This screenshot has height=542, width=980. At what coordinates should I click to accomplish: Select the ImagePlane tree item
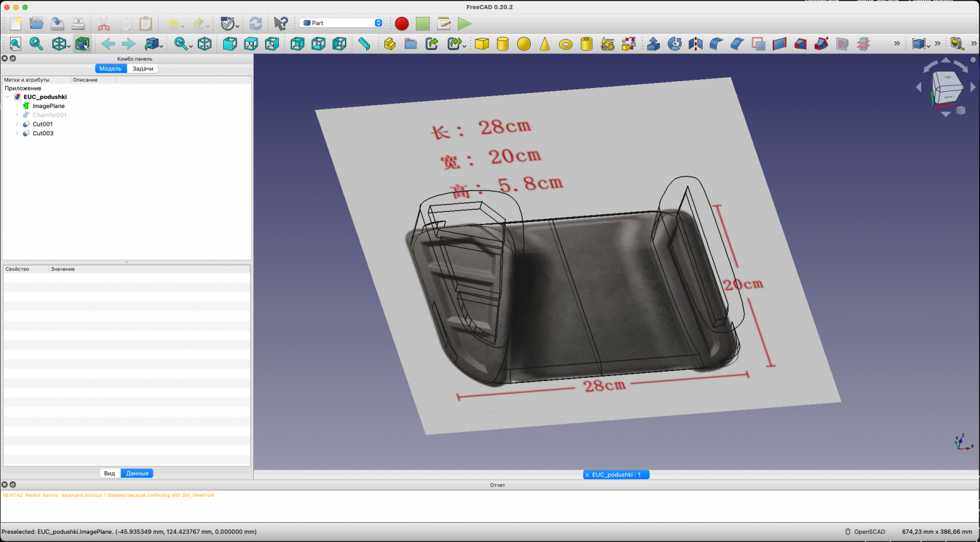(48, 106)
